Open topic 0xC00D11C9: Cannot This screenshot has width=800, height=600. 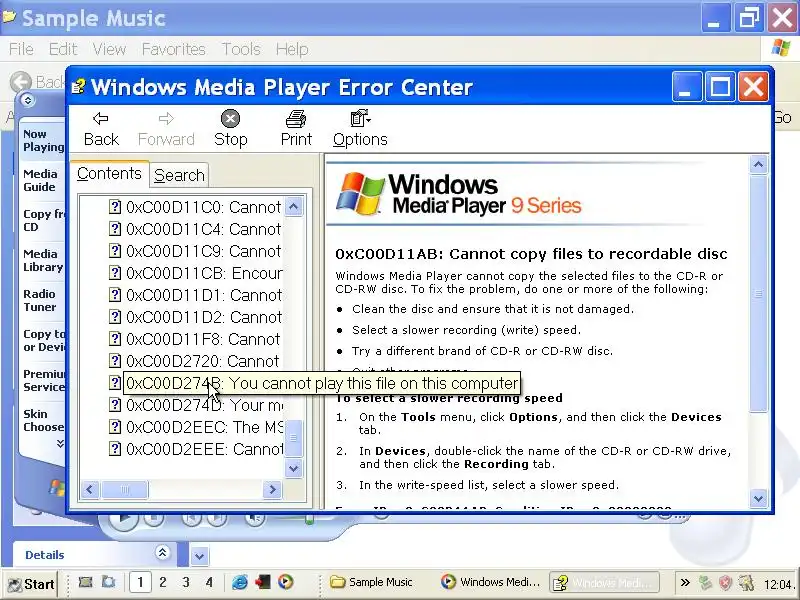203,251
